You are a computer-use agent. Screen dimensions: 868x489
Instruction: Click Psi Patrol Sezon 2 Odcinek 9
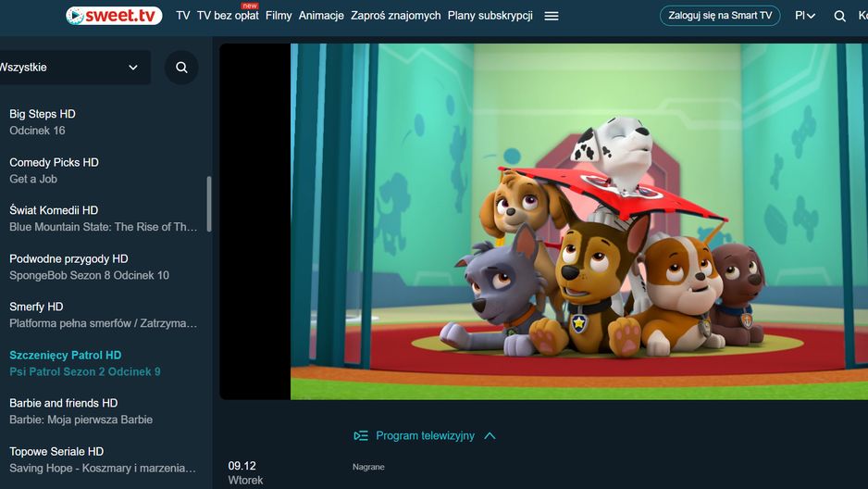pos(85,371)
